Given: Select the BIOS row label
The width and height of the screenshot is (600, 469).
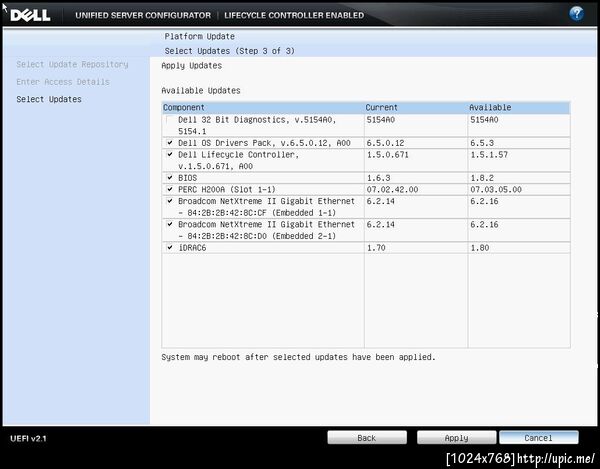Looking at the screenshot, I should (x=188, y=178).
